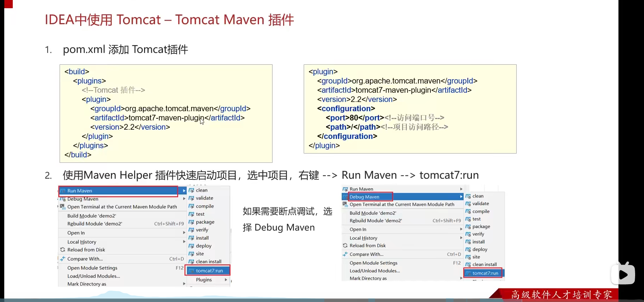Viewport: 644px width, 302px height.
Task: Click the video play button overlay
Action: click(623, 274)
